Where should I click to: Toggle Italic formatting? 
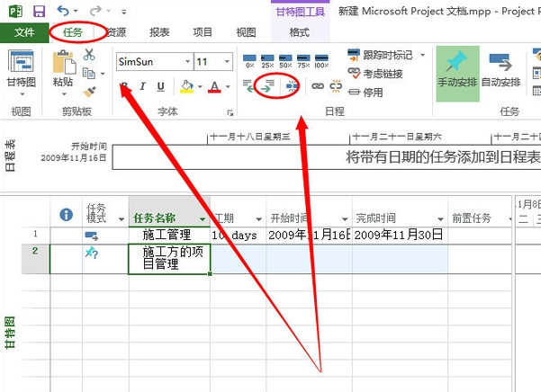point(142,86)
